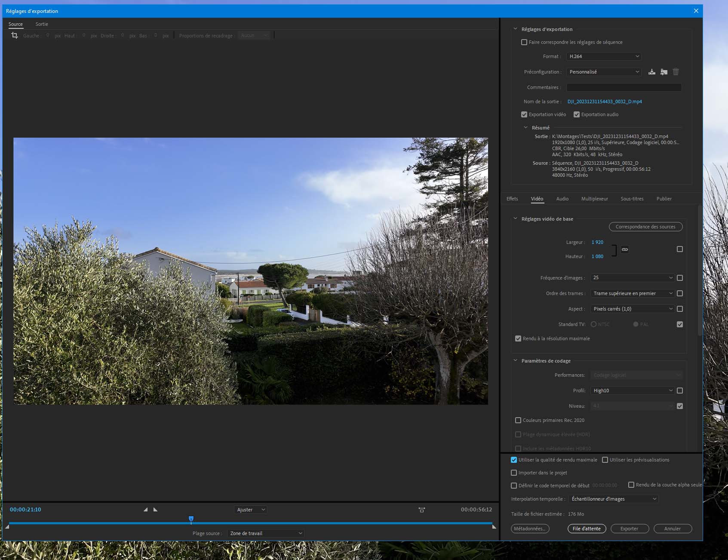
Task: Click the output file name link
Action: tap(605, 102)
